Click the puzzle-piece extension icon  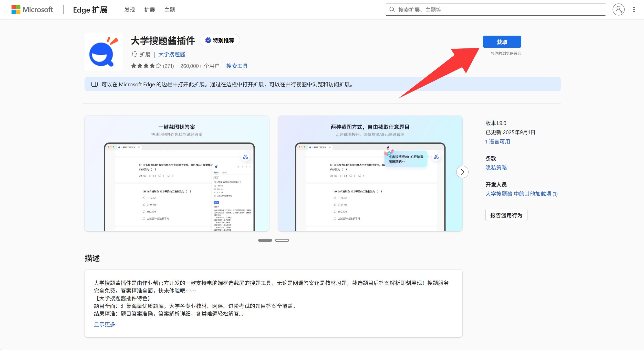click(134, 54)
